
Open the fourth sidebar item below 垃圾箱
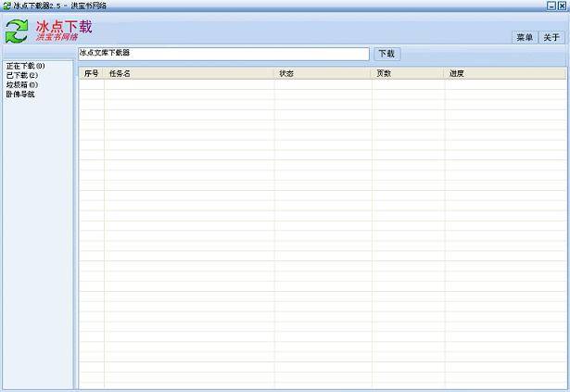click(x=20, y=95)
